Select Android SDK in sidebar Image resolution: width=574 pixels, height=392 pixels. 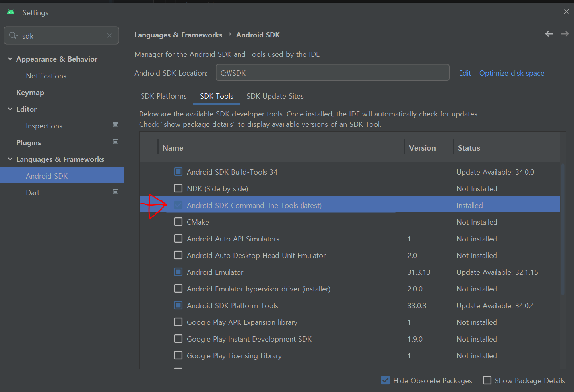62,176
